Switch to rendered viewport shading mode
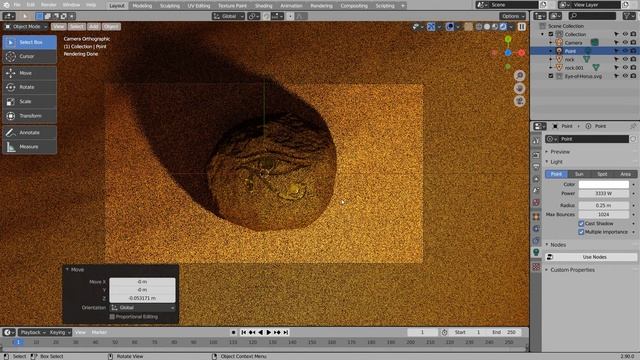This screenshot has height=360, width=640. 503,27
